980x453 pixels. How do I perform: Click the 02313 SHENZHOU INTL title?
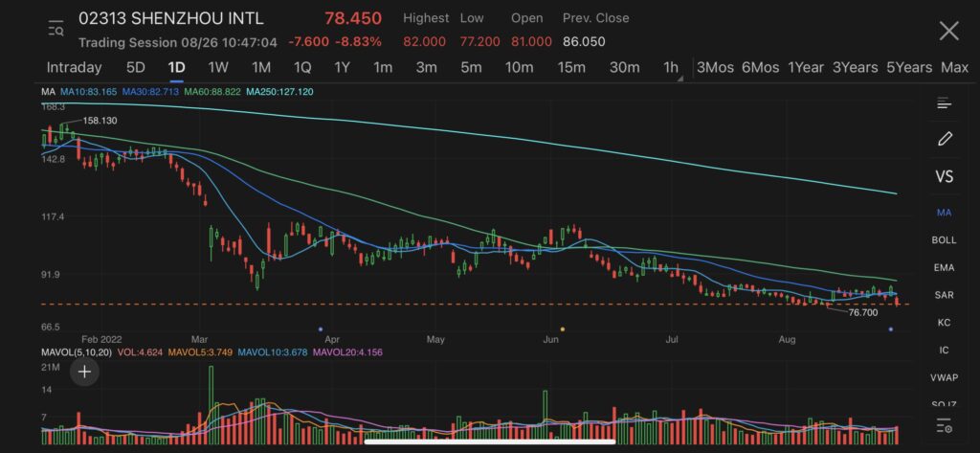tap(170, 18)
